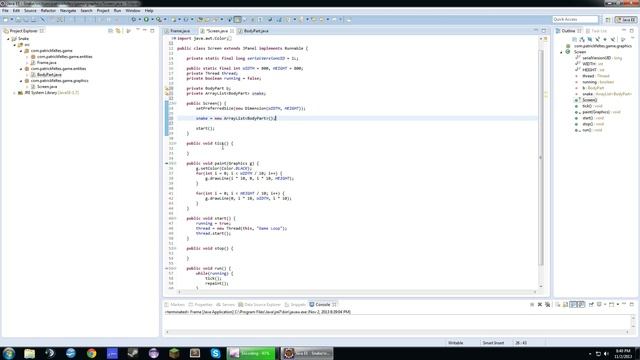Click the Minecraft block taskbar icon
The image size is (640, 360).
tap(174, 353)
